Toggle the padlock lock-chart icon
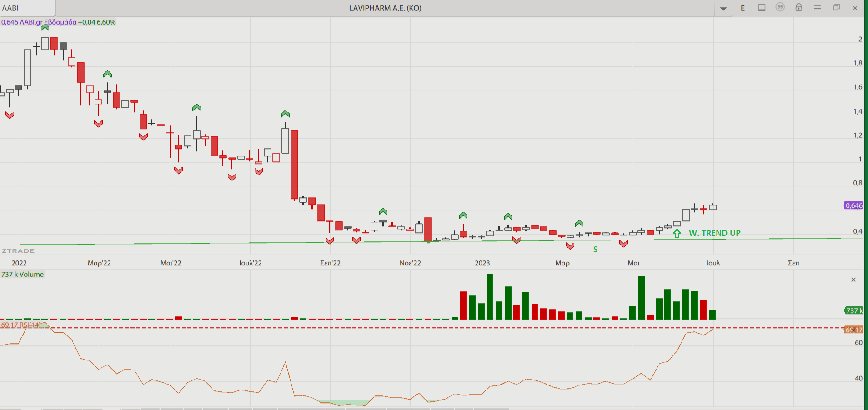The image size is (868, 410). pyautogui.click(x=798, y=7)
